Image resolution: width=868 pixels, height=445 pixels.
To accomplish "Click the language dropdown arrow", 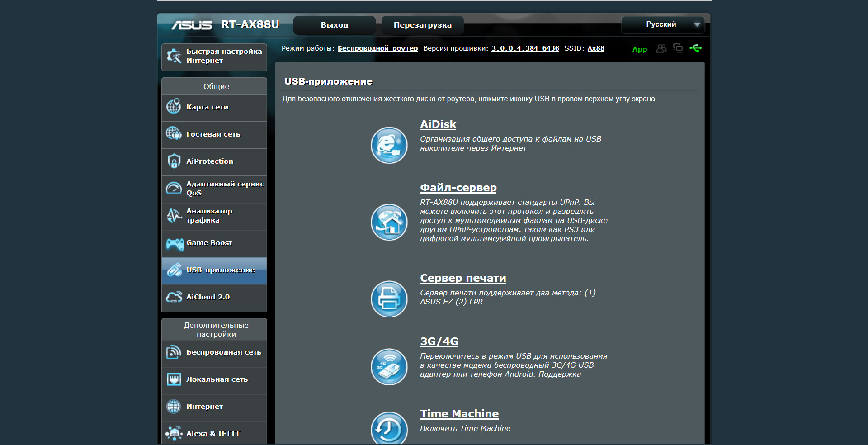I will pyautogui.click(x=697, y=25).
